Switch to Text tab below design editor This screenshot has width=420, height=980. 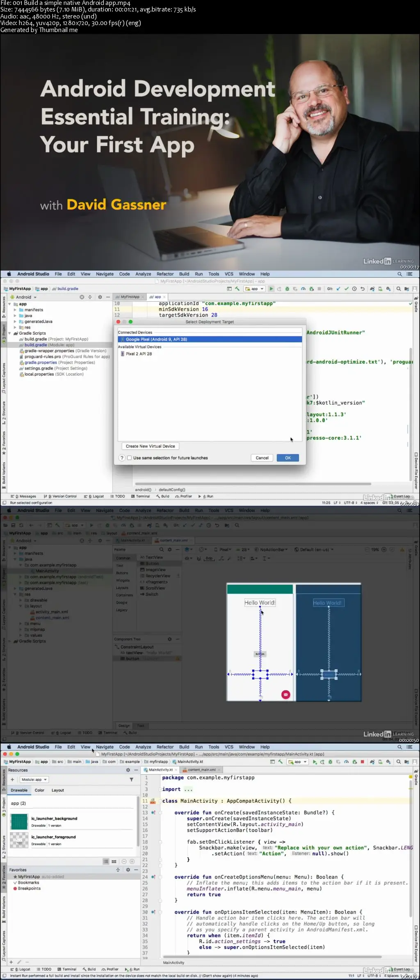tap(140, 725)
